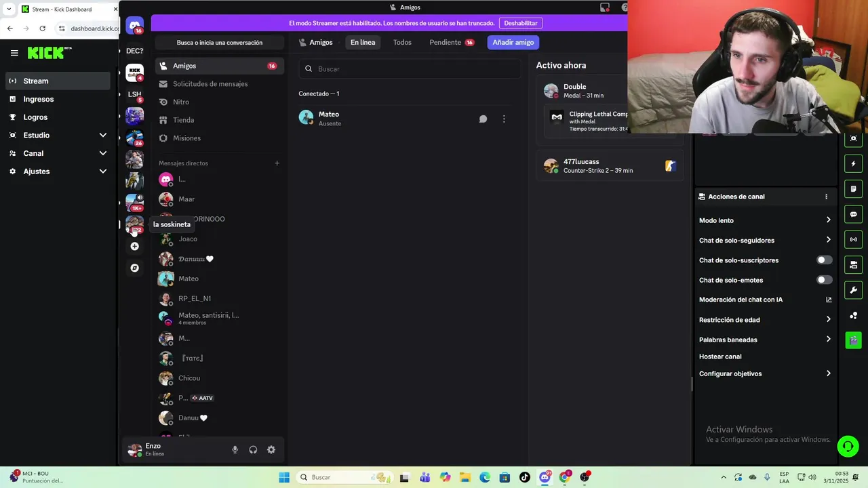Click Hostear canal
The width and height of the screenshot is (868, 488).
[x=720, y=357]
